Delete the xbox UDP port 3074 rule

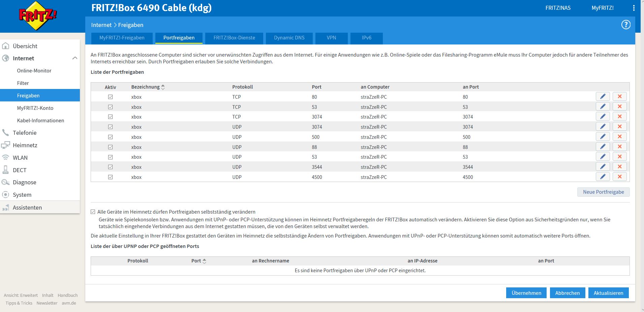619,127
